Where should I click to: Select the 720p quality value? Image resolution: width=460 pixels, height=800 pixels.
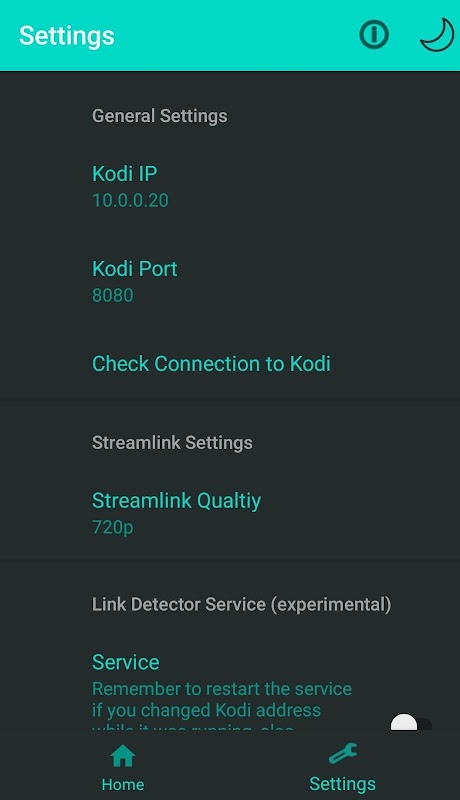click(x=113, y=527)
